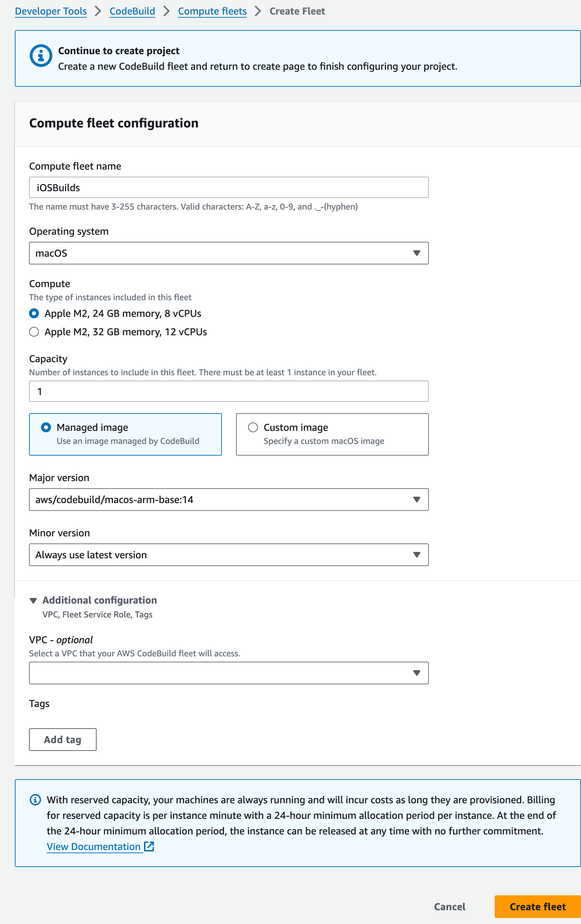Collapse Additional configuration section triangle

coord(33,600)
